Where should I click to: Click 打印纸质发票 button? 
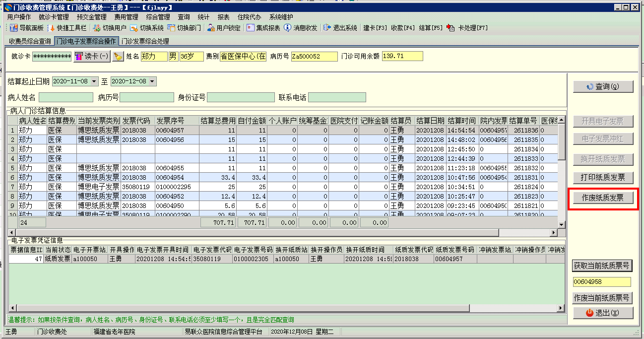603,177
